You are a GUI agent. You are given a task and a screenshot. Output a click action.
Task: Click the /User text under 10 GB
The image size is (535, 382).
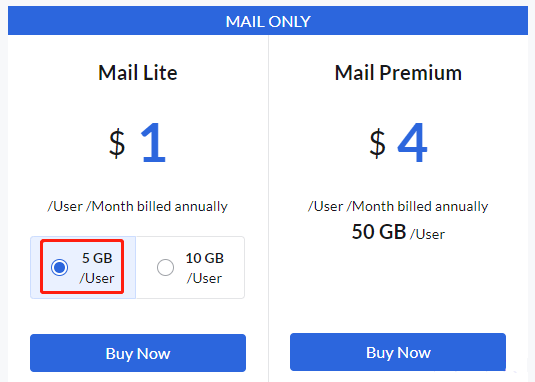tap(204, 278)
